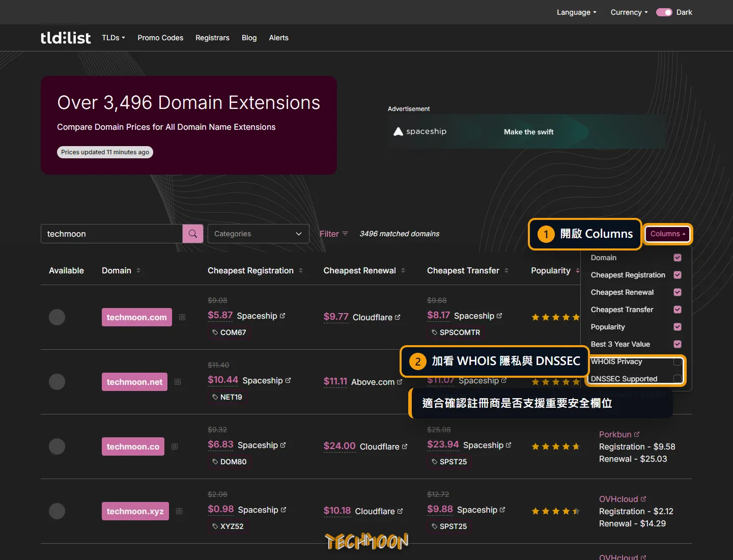
Task: Open the Registrars page
Action: click(x=212, y=38)
